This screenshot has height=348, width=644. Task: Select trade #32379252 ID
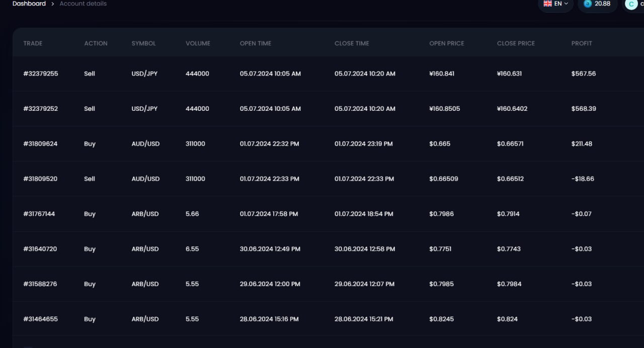(41, 109)
